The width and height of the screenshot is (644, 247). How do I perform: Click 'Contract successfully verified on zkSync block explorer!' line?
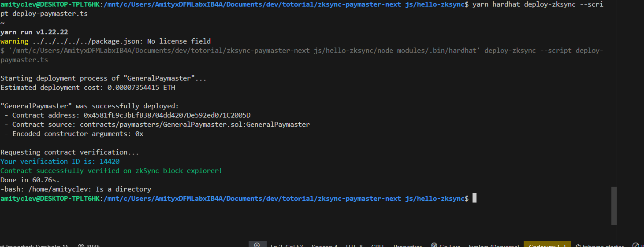(x=112, y=171)
